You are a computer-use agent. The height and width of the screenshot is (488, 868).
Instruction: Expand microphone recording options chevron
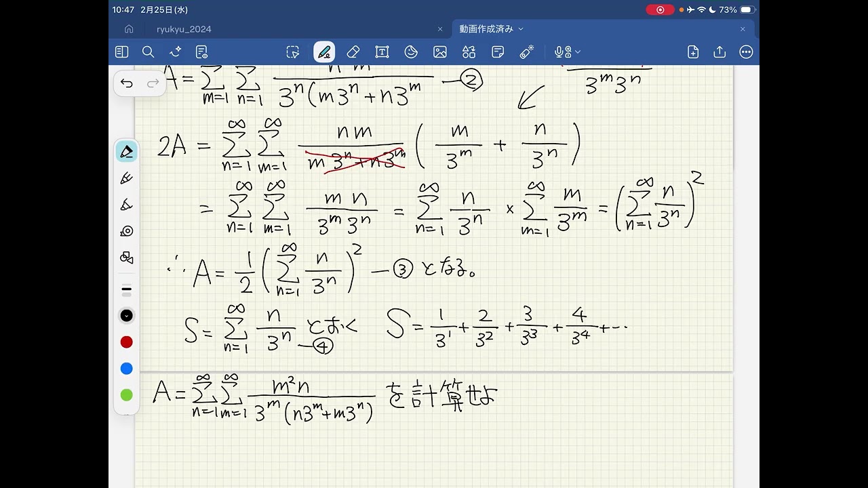coord(578,52)
